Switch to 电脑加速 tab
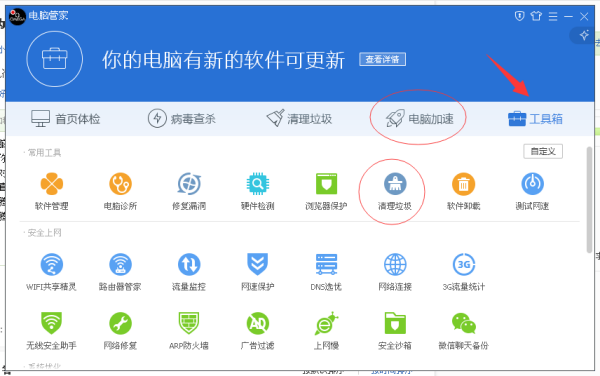 [x=419, y=119]
